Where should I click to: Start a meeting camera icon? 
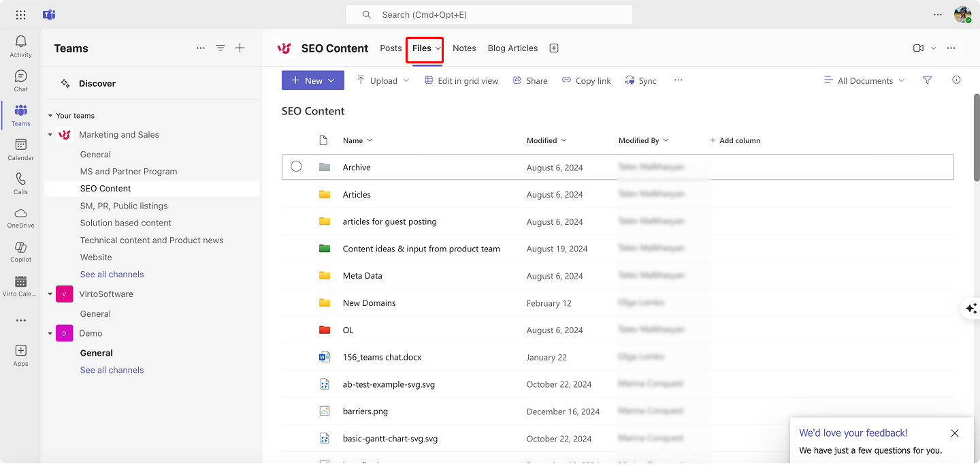918,48
